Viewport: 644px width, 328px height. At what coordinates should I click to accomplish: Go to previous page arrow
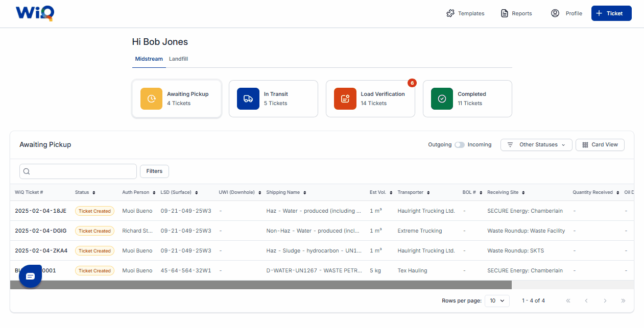click(x=586, y=301)
